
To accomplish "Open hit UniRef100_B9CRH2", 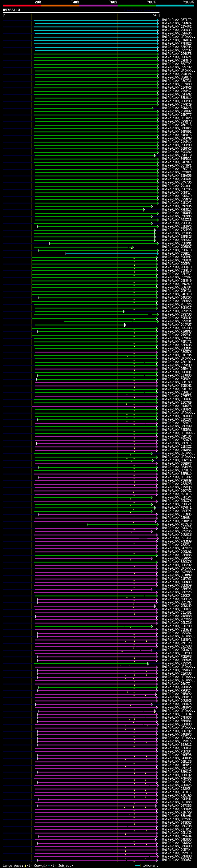I will [176, 257].
